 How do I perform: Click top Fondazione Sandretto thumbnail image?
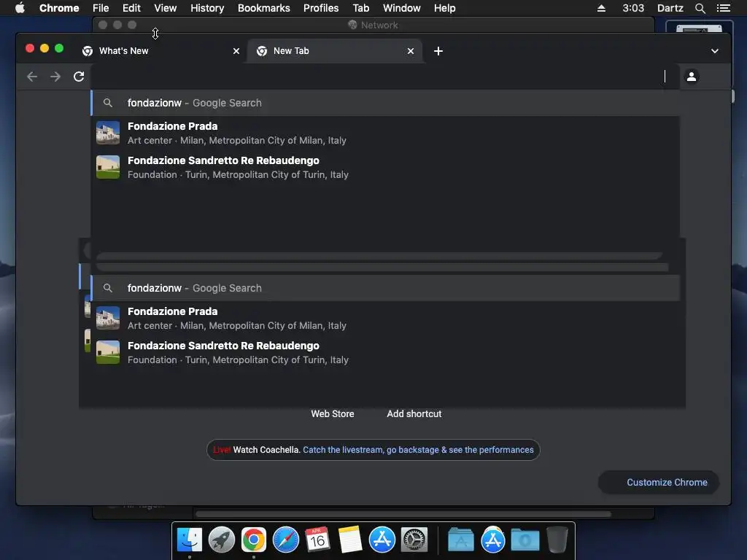[108, 167]
